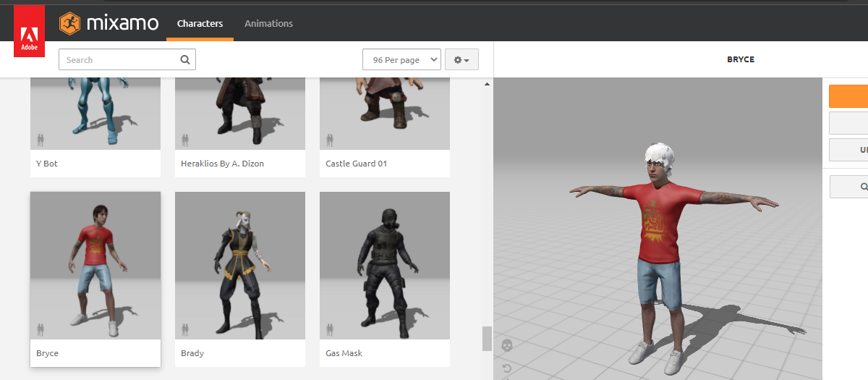
Task: Click the Gas Mask name label
Action: coord(344,353)
